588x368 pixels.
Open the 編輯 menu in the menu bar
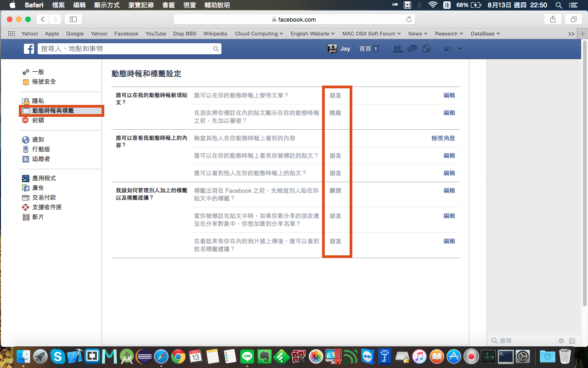(x=79, y=5)
